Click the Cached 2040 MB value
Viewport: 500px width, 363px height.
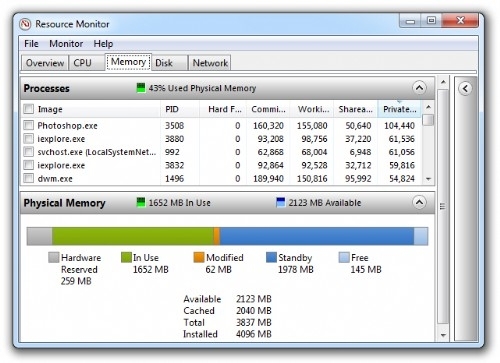point(254,310)
